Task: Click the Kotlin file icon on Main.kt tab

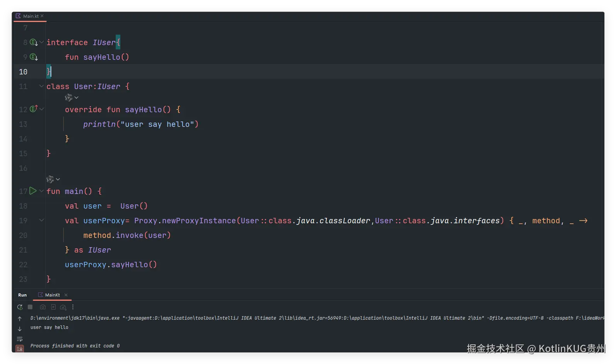Action: click(x=18, y=16)
